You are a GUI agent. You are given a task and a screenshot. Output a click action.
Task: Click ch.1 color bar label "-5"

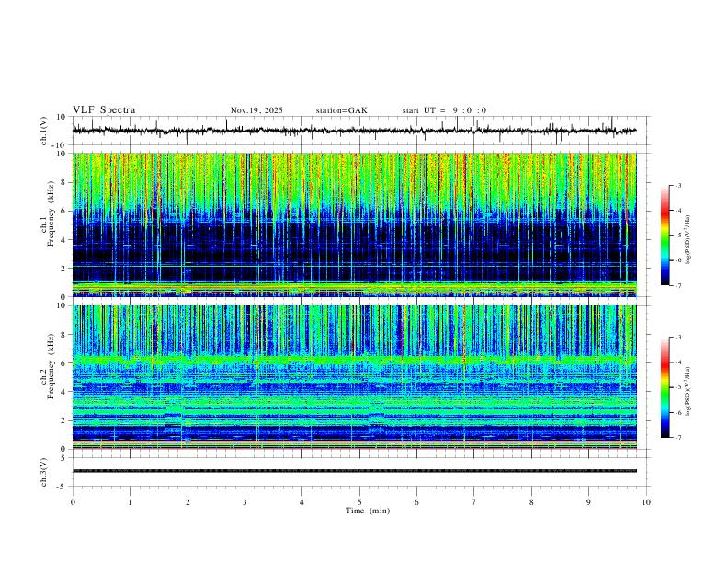tap(677, 236)
